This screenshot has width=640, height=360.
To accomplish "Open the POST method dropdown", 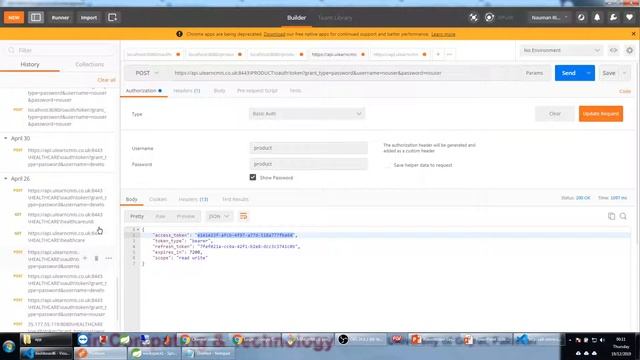I will point(147,73).
